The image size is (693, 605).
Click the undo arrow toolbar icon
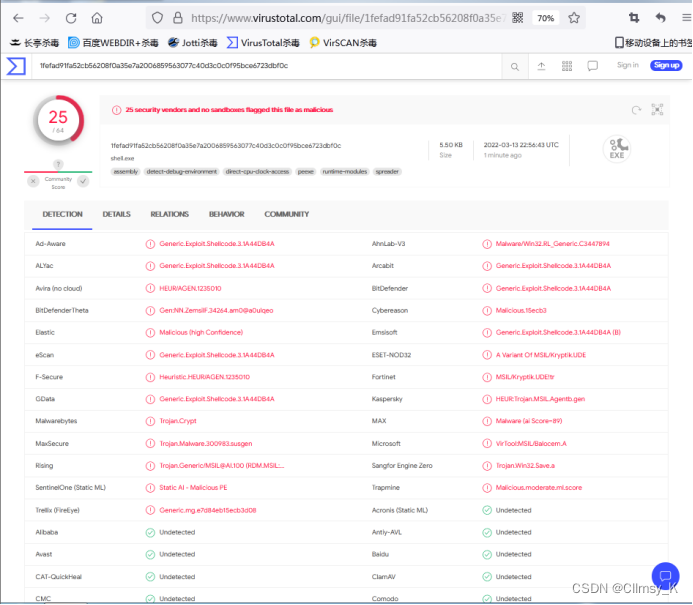(660, 18)
